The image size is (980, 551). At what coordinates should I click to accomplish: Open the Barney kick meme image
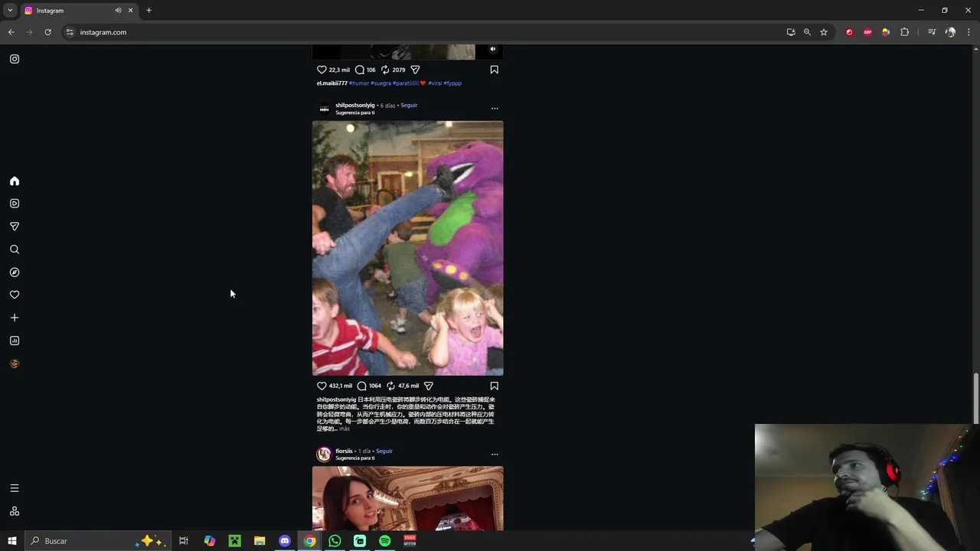pos(407,248)
